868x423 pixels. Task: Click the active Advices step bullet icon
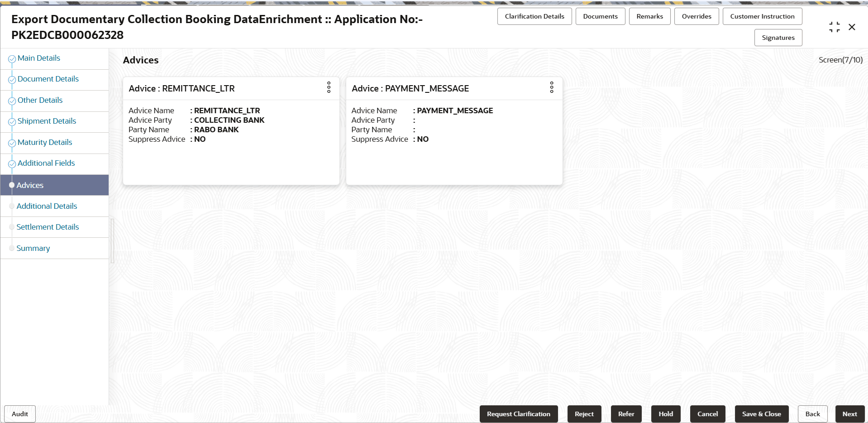click(x=12, y=185)
